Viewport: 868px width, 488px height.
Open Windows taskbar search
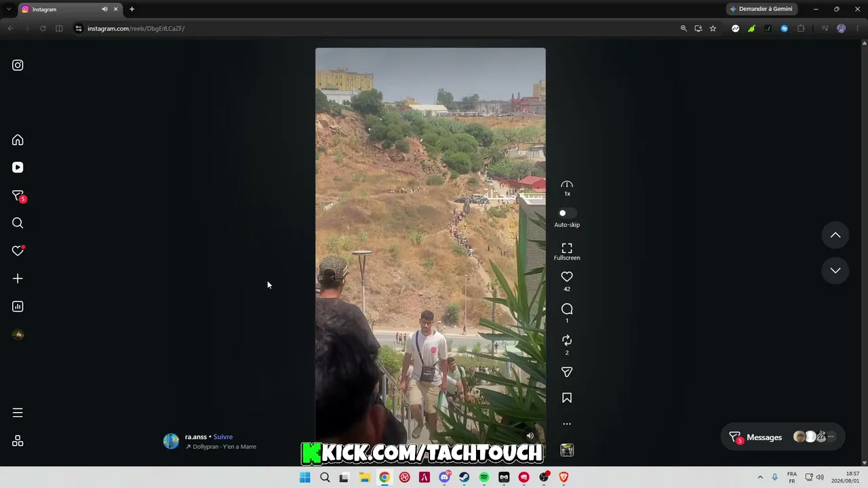coord(325,477)
